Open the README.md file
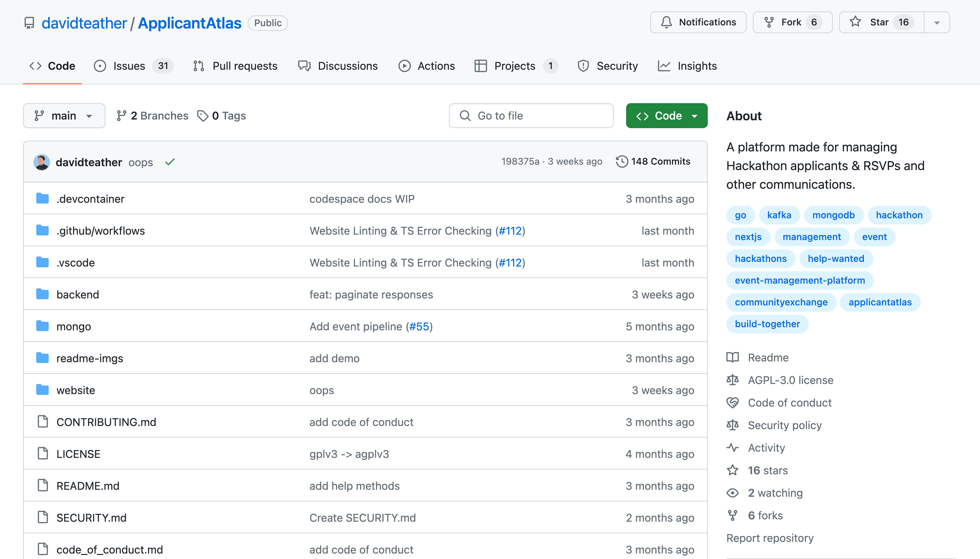The height and width of the screenshot is (559, 980). click(88, 486)
